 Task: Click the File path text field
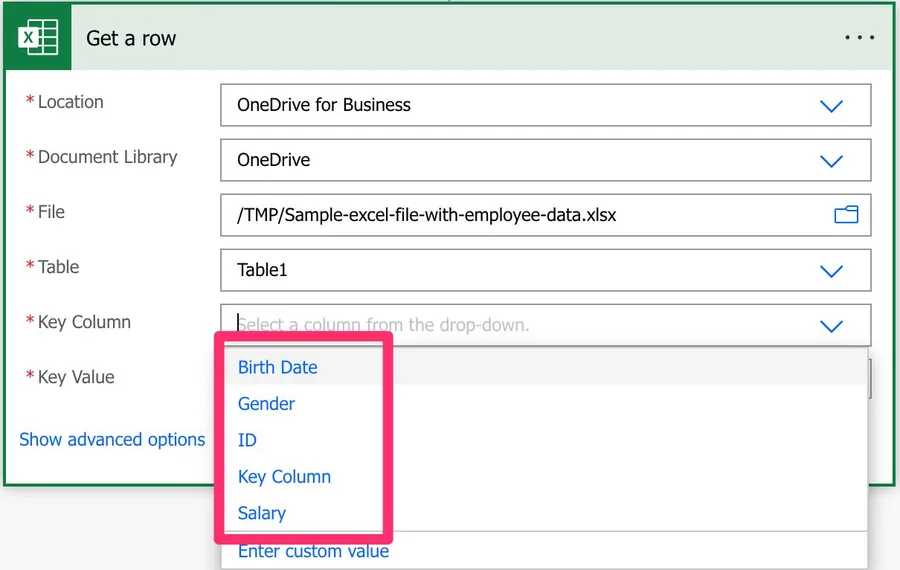520,215
